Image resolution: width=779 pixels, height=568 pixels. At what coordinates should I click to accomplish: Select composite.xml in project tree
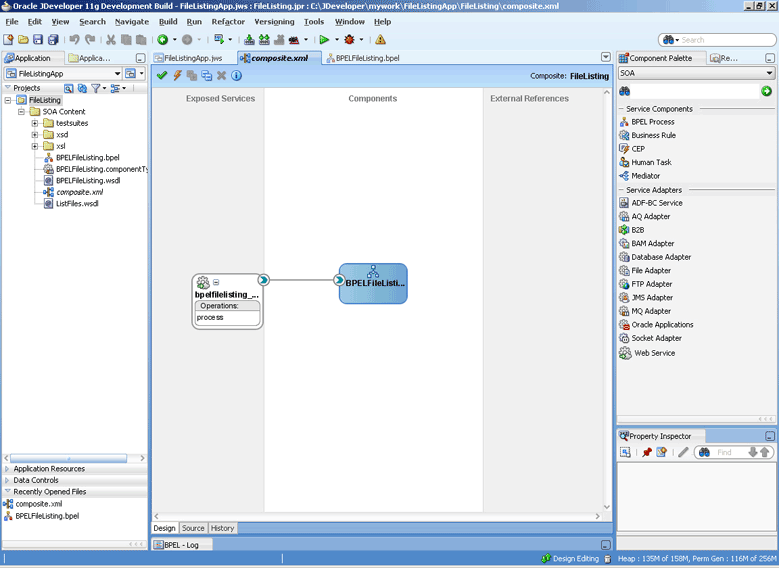[x=79, y=192]
